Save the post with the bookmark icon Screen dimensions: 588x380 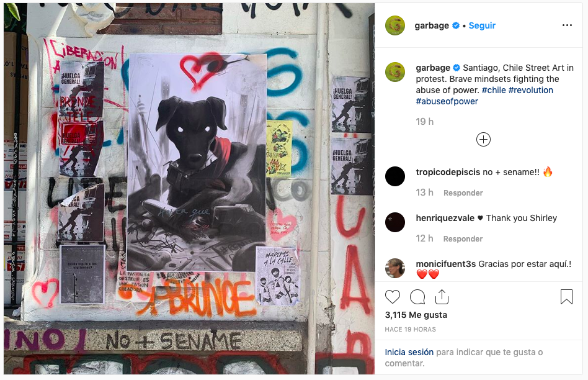566,297
